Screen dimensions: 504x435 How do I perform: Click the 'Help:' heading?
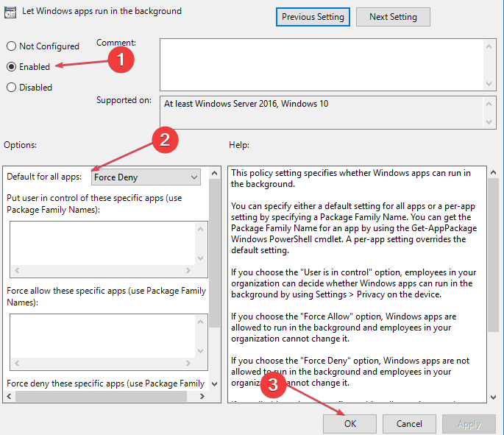[239, 145]
